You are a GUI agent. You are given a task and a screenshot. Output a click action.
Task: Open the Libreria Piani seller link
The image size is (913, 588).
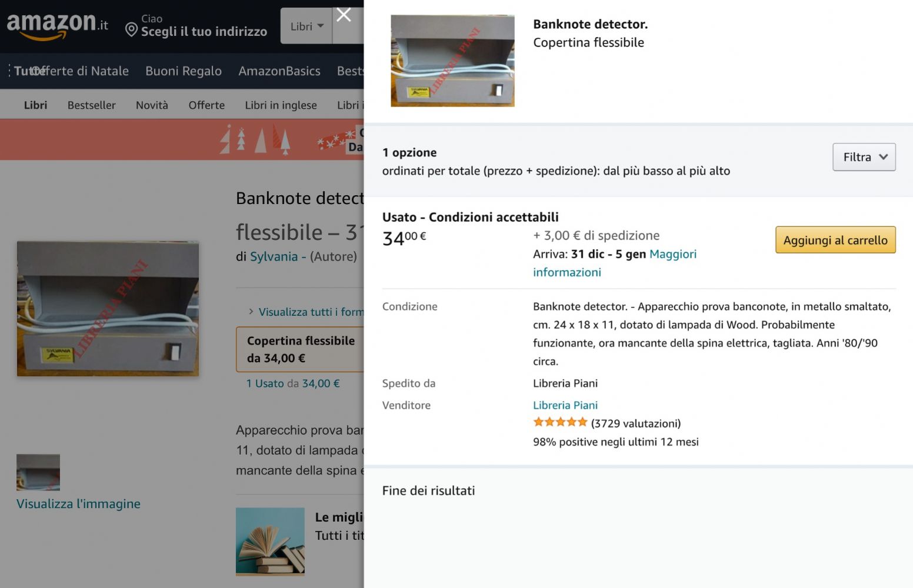[565, 405]
